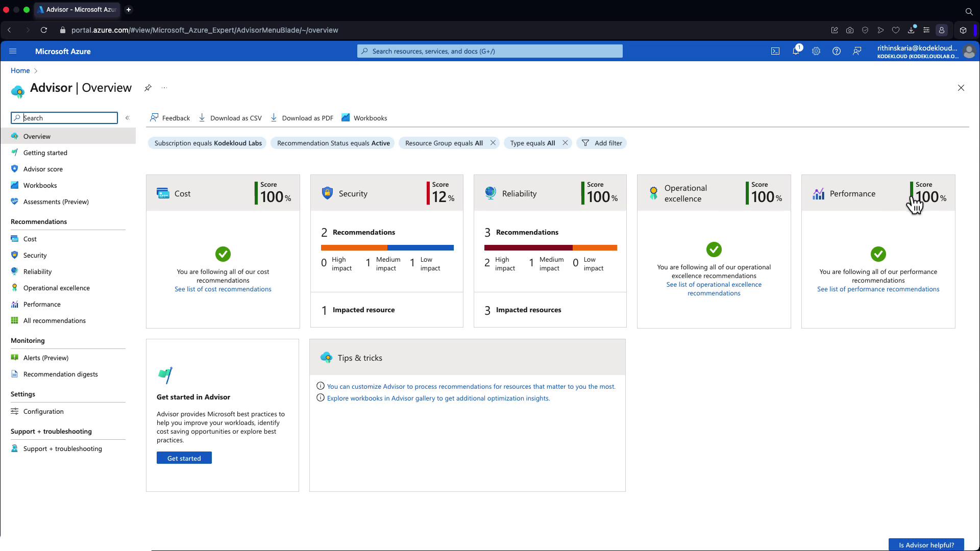Screen dimensions: 980x551
Task: Click Add filter button
Action: (602, 143)
